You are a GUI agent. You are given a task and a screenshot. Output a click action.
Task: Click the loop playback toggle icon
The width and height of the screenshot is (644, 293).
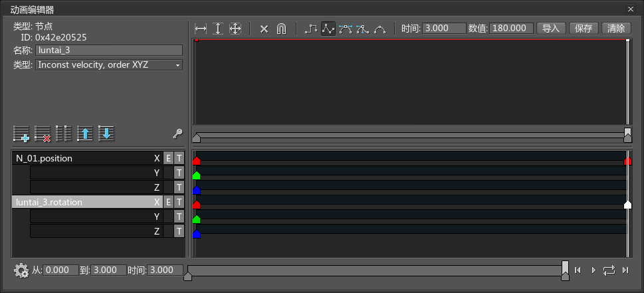coord(609,270)
